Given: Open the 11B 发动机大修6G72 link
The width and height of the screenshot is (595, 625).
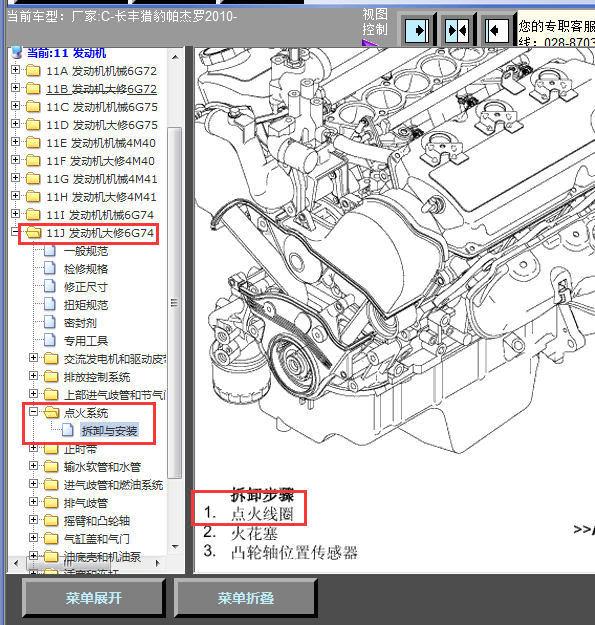Looking at the screenshot, I should click(101, 89).
